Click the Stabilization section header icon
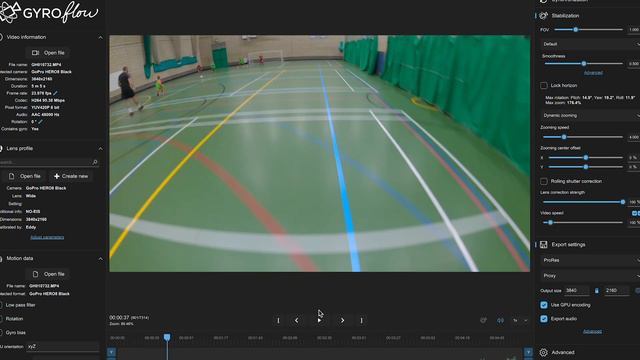This screenshot has width=640, height=360. tap(543, 16)
